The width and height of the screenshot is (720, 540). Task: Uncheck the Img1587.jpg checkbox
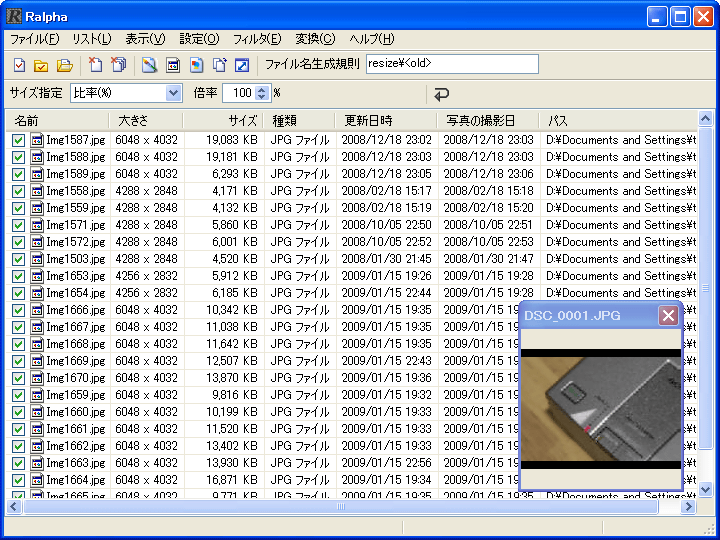tap(19, 140)
